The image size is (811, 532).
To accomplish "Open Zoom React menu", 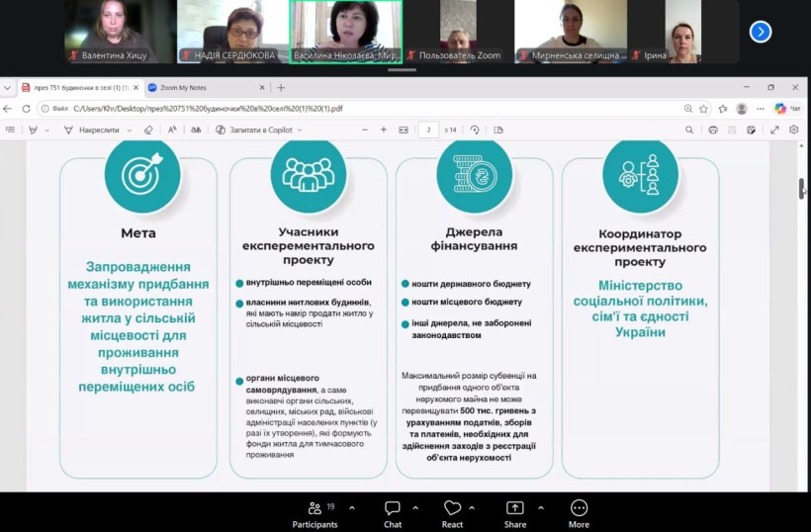I will [452, 515].
